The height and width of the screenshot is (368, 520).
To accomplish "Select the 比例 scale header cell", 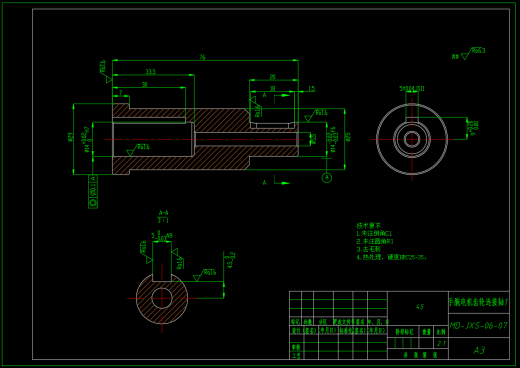I will click(x=441, y=332).
